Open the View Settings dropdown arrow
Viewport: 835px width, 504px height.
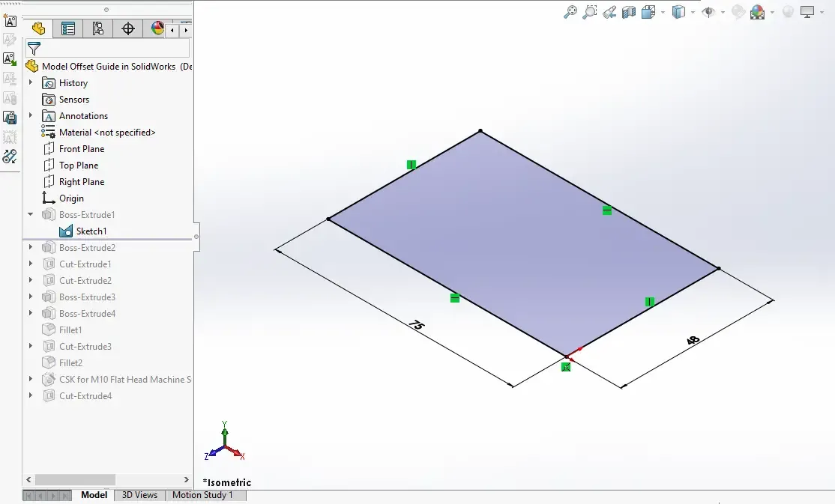822,12
